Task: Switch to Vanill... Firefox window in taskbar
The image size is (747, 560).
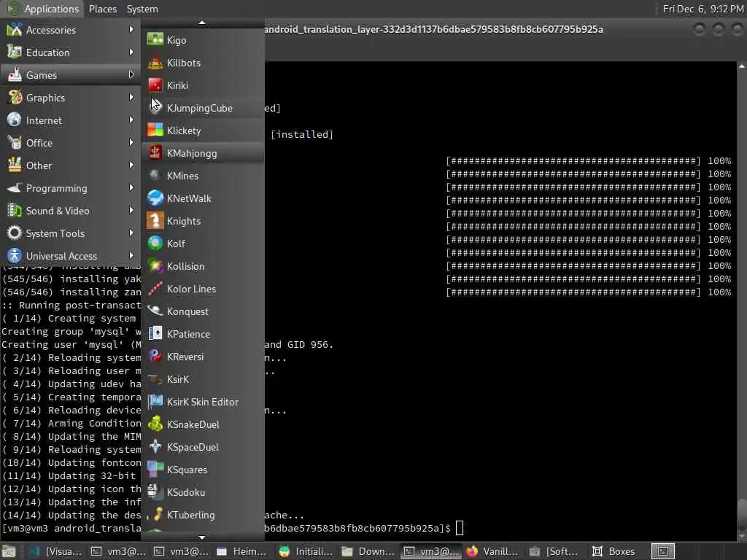Action: click(492, 551)
